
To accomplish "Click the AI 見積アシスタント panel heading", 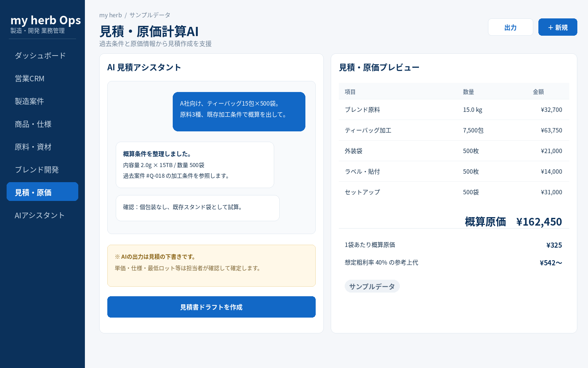I will click(144, 67).
